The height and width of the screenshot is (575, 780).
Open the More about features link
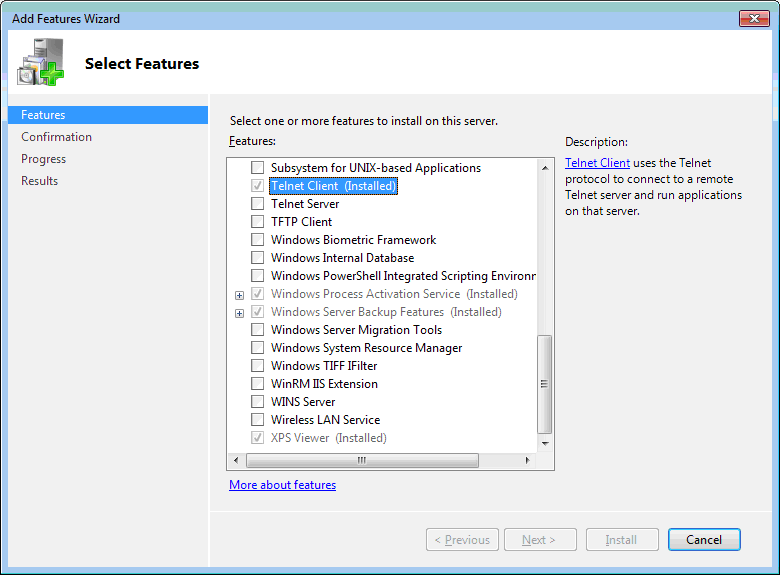pos(283,484)
